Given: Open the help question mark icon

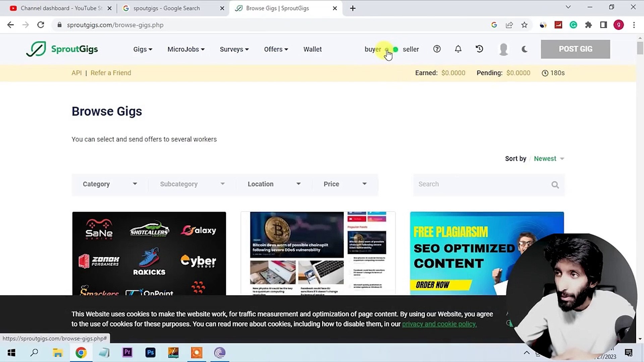Looking at the screenshot, I should tap(437, 49).
